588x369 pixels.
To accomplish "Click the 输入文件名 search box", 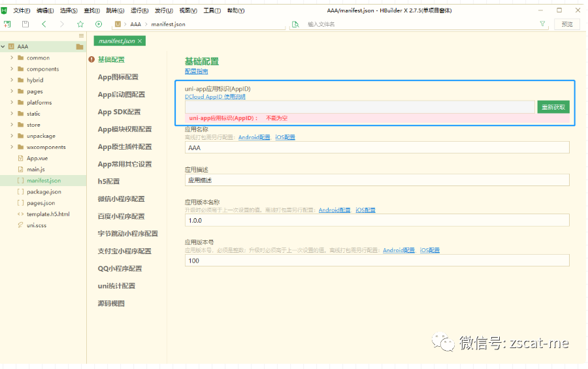I will click(420, 24).
